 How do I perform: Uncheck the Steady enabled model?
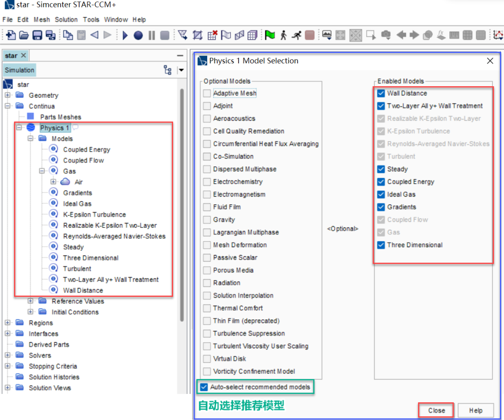coord(381,169)
